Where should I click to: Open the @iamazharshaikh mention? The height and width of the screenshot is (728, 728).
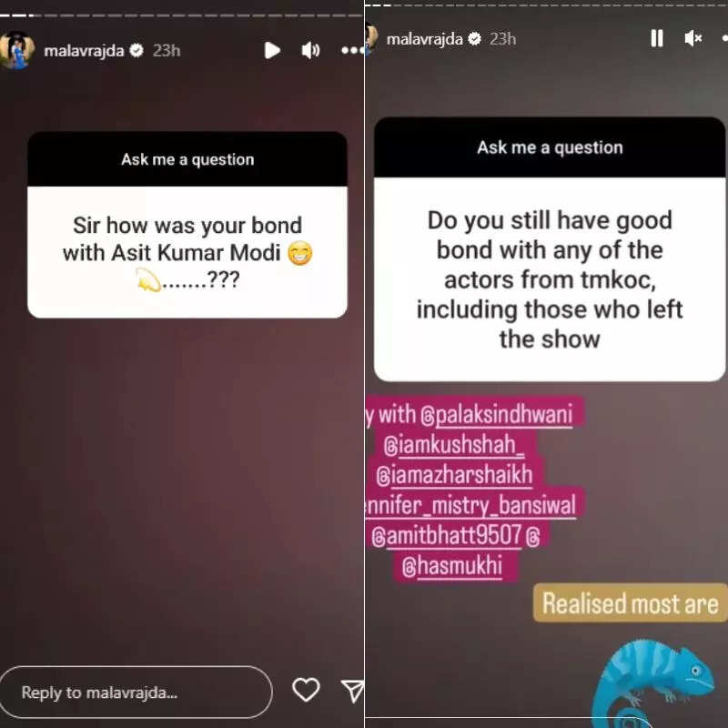click(454, 475)
